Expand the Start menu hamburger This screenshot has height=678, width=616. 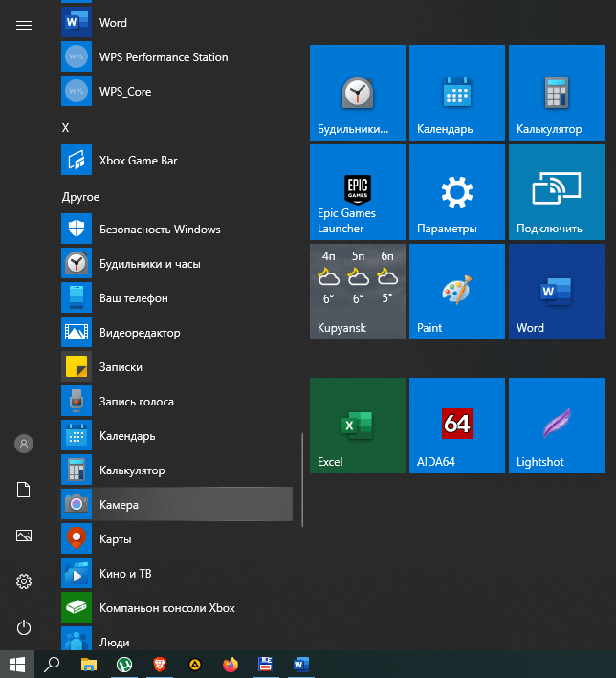(x=24, y=26)
